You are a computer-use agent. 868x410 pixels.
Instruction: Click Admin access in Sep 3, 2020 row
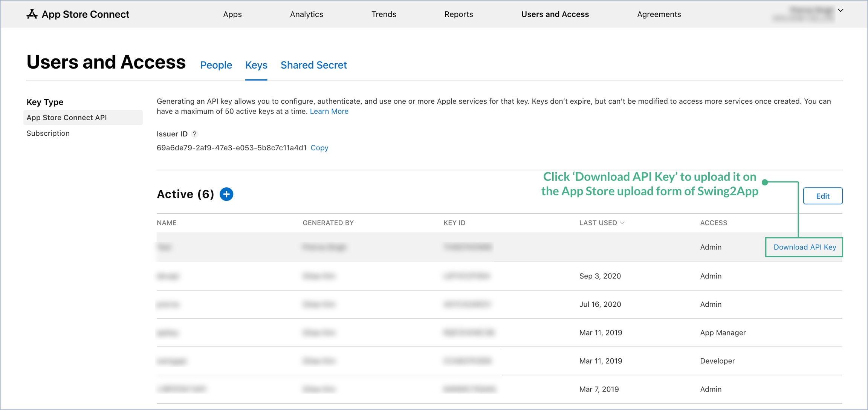[711, 276]
